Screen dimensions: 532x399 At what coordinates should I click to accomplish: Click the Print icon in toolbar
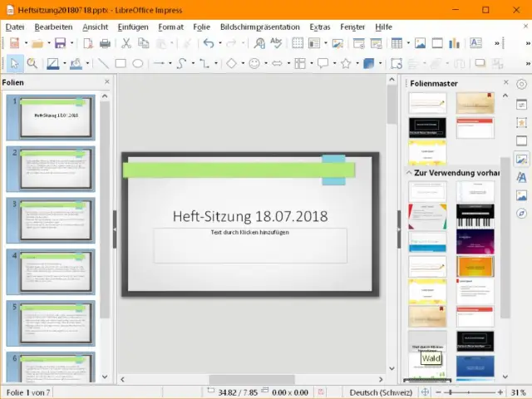tap(105, 43)
